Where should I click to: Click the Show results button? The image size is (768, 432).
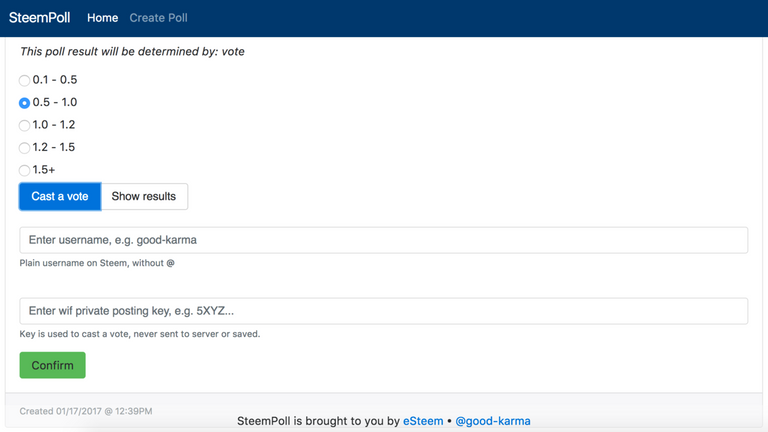(x=144, y=196)
